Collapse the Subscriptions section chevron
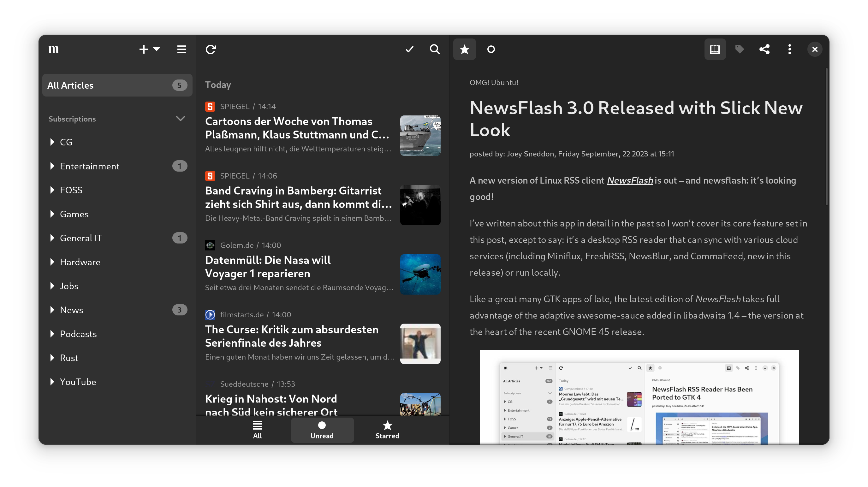Viewport: 868px width, 487px height. [x=181, y=119]
